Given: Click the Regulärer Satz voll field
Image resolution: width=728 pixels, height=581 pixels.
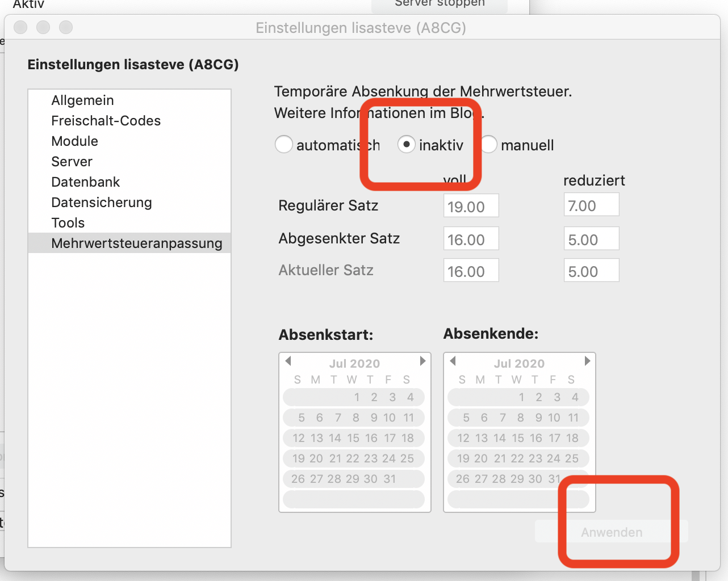Looking at the screenshot, I should [471, 206].
